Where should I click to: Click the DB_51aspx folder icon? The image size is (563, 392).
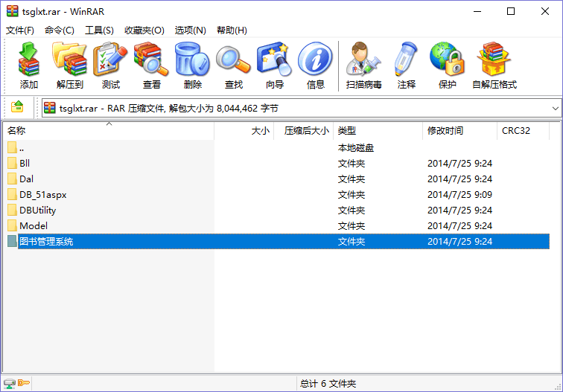pos(12,194)
